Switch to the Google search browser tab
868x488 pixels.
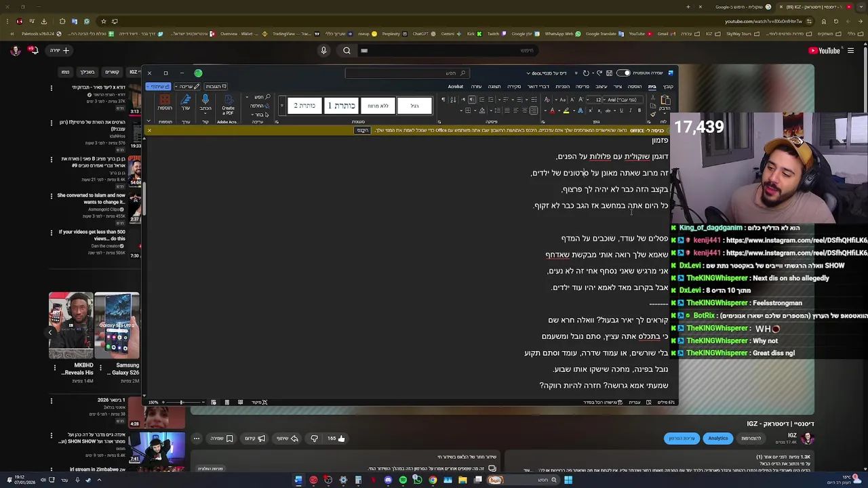pyautogui.click(x=743, y=7)
